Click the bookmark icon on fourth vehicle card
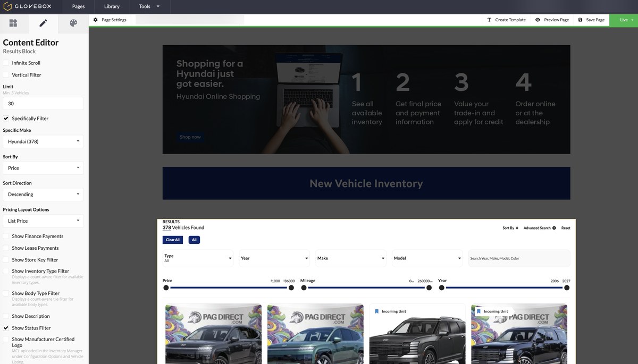This screenshot has width=638, height=364. click(478, 311)
